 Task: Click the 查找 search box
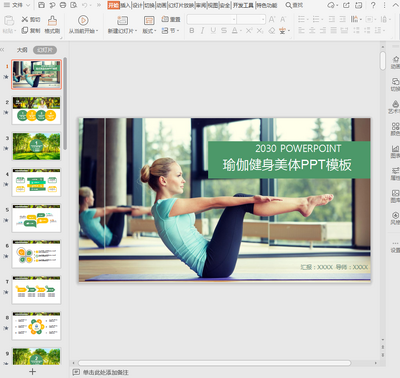295,5
